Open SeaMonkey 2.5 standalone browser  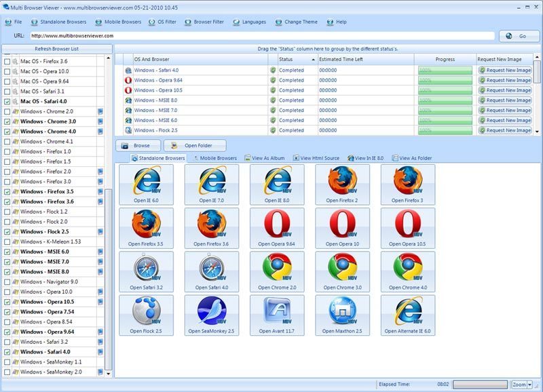coord(212,315)
